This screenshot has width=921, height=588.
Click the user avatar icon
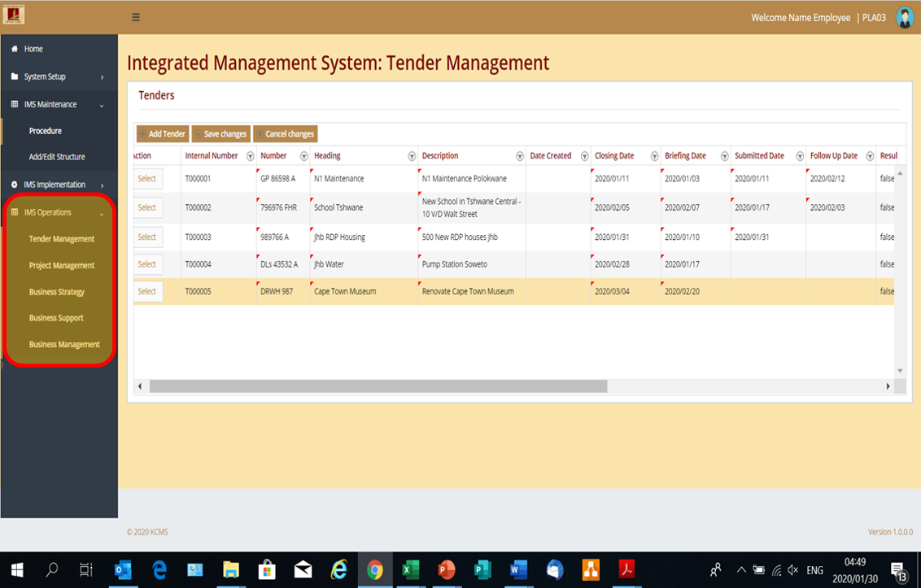click(x=905, y=18)
